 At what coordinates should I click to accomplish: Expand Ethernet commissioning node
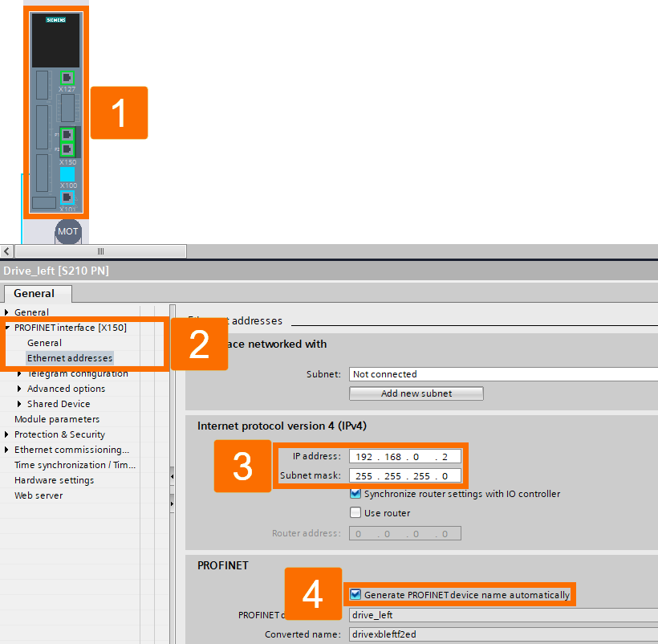[6, 450]
